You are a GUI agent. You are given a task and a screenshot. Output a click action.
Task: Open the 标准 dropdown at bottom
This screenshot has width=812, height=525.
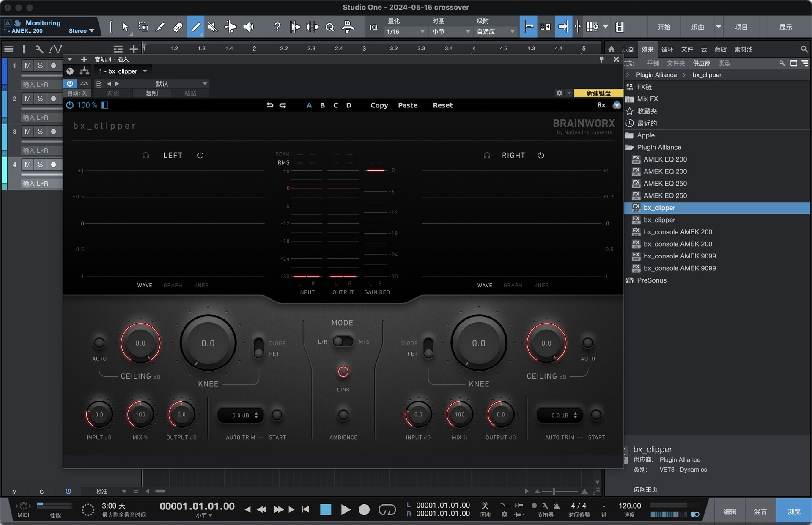(x=111, y=492)
